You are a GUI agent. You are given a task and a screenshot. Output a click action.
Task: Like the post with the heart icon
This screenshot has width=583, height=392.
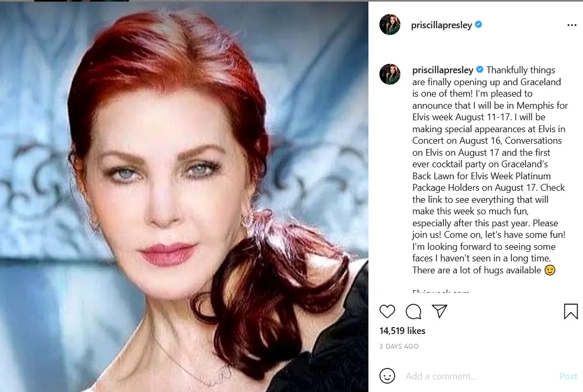(x=387, y=311)
